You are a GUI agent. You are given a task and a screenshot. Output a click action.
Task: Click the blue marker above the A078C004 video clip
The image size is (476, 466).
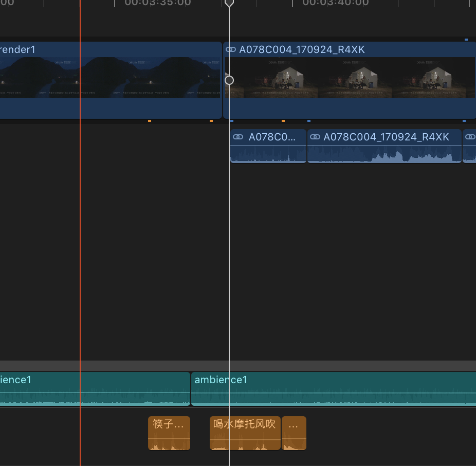[x=466, y=39]
